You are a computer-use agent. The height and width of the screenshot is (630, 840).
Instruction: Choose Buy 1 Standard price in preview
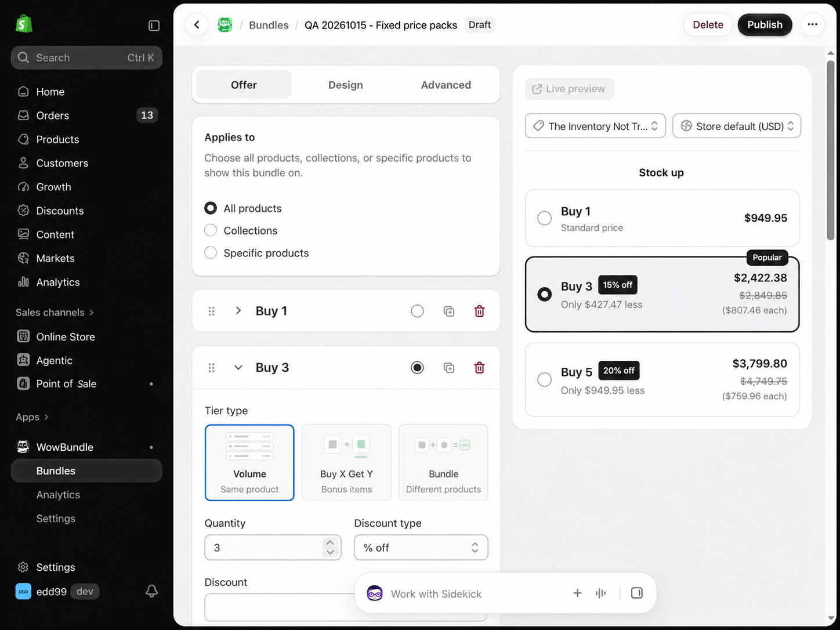click(544, 218)
